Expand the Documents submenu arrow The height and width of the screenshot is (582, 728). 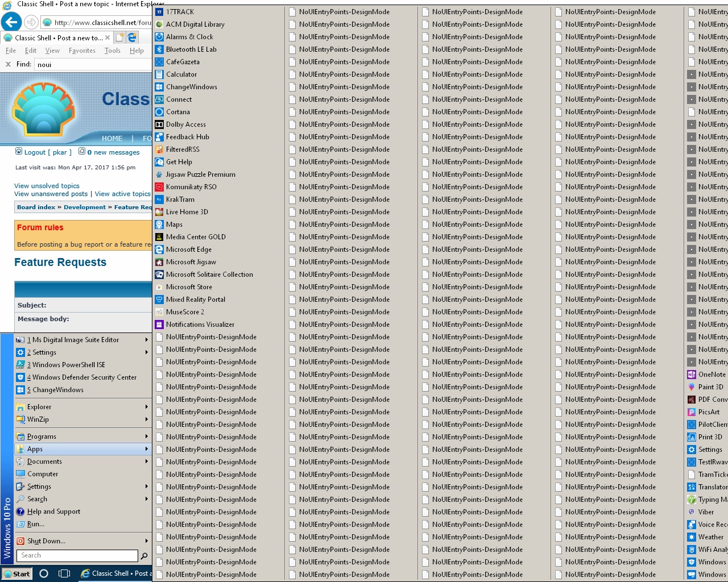coord(146,462)
